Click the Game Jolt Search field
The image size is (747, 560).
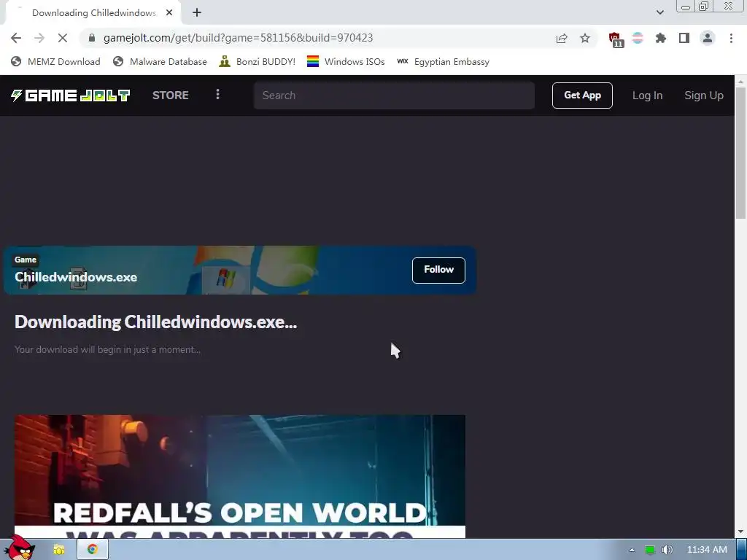click(394, 96)
